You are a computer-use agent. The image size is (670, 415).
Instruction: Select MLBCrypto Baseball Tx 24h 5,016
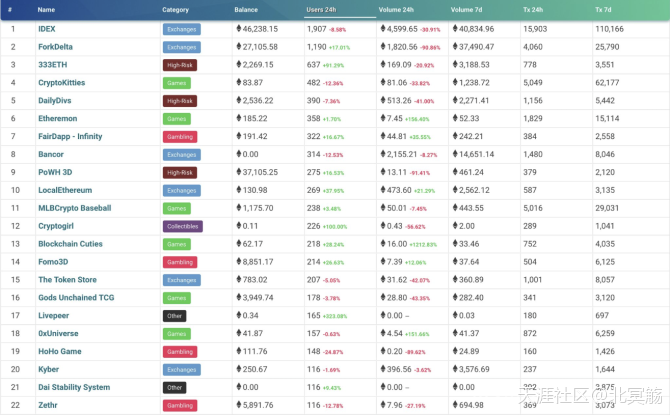533,209
